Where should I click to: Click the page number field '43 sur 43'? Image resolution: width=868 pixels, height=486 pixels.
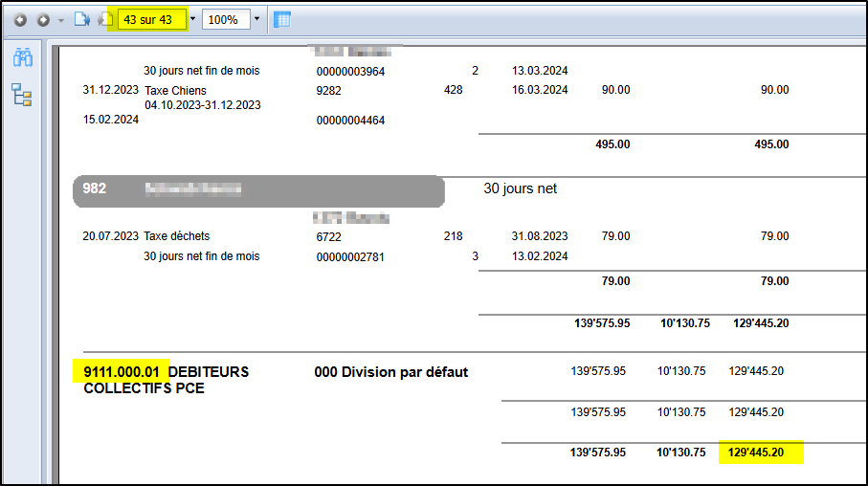[x=151, y=20]
